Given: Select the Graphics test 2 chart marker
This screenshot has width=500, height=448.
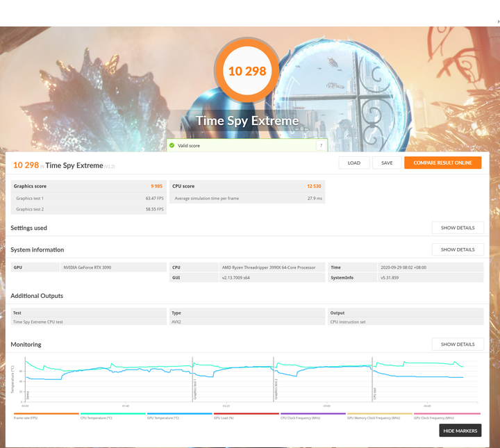Looking at the screenshot, I should pyautogui.click(x=276, y=390).
